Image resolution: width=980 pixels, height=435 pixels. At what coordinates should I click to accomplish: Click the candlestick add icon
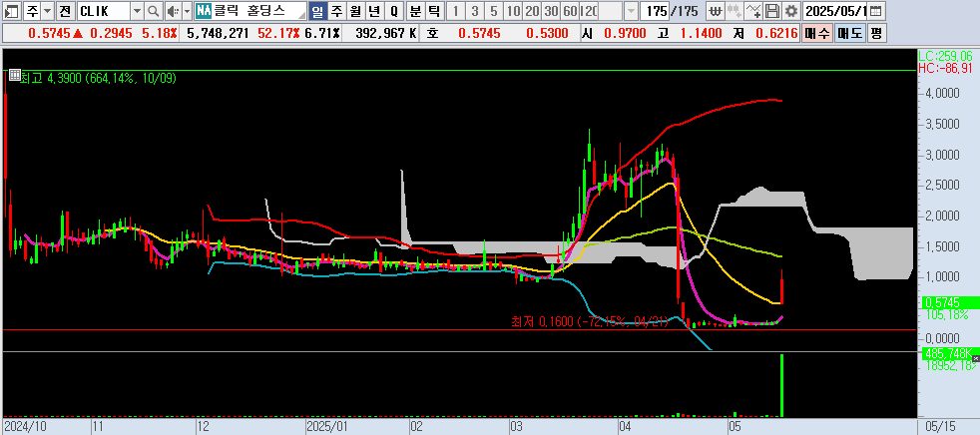click(734, 11)
